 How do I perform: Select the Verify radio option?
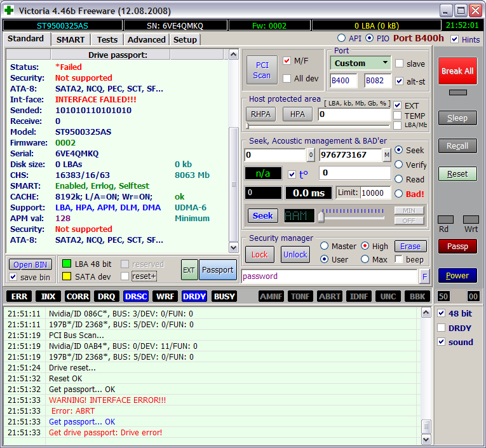click(x=398, y=165)
